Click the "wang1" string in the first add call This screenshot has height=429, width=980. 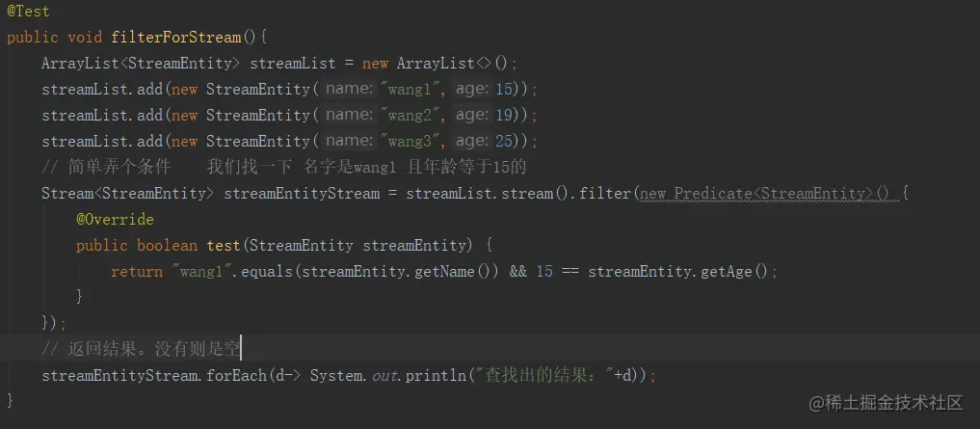tap(410, 90)
